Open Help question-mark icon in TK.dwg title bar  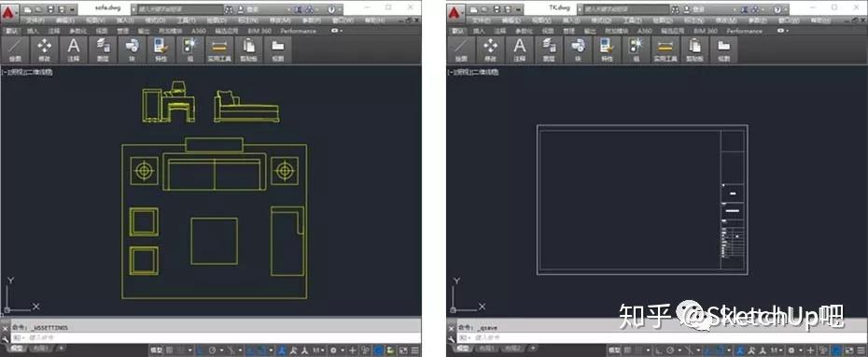click(x=777, y=9)
